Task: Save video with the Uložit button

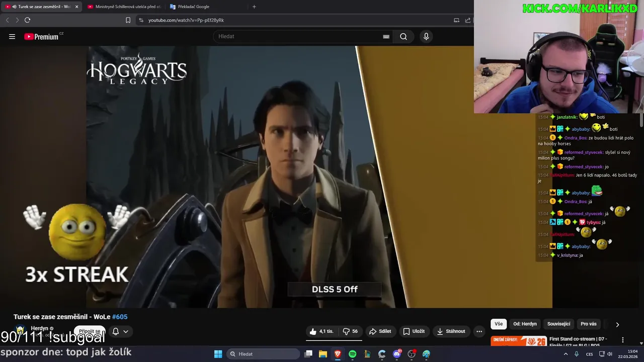Action: [414, 331]
